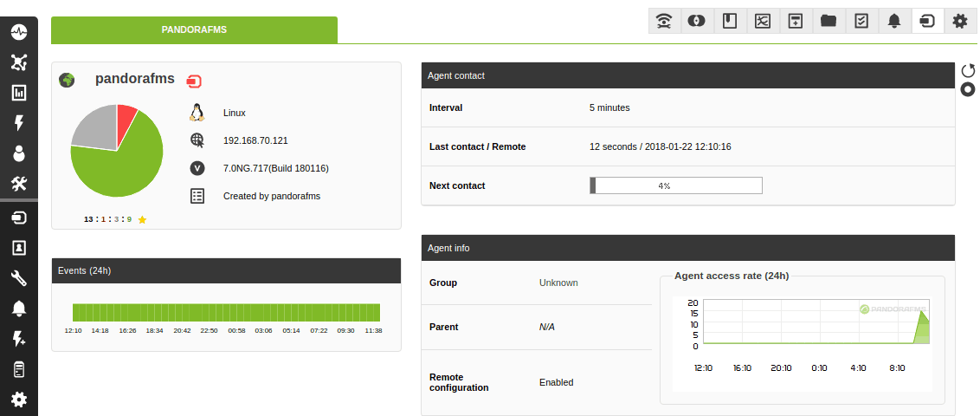This screenshot has height=416, width=980.
Task: Click the red agent icon beside pandorafms
Action: click(x=195, y=81)
